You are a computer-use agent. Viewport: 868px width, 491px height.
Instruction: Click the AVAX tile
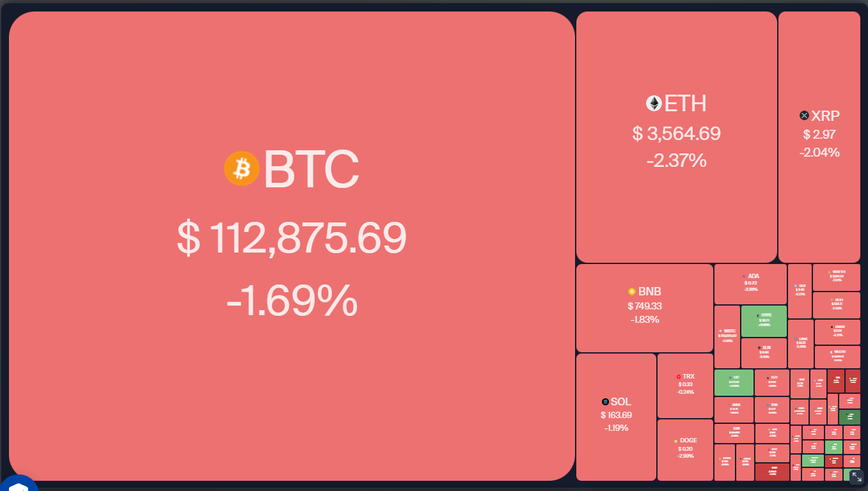[736, 409]
